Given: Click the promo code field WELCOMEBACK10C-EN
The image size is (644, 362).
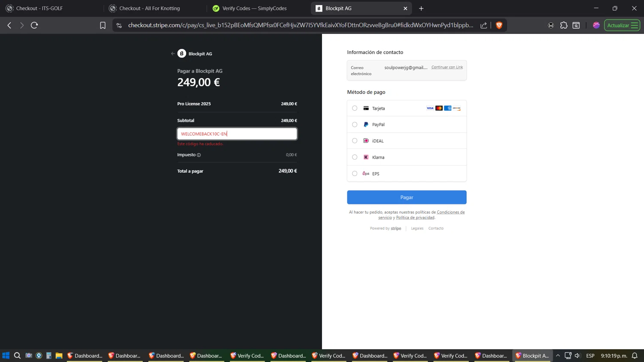Looking at the screenshot, I should 237,134.
